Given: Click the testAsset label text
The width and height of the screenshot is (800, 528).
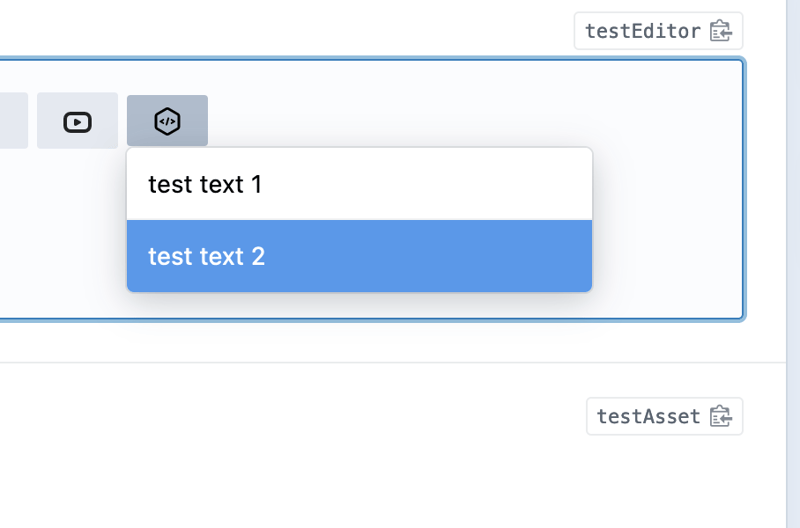Looking at the screenshot, I should (648, 416).
